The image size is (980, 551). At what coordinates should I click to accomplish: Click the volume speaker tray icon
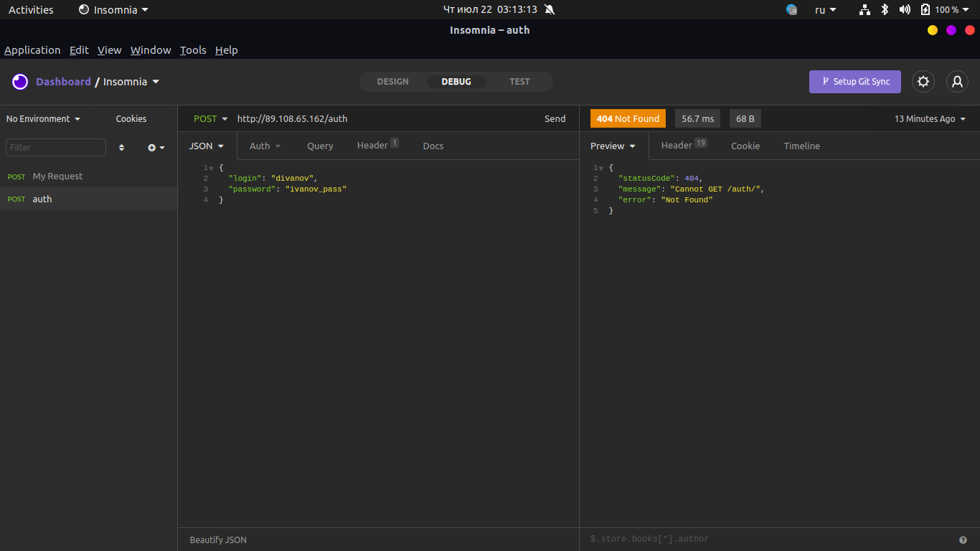pyautogui.click(x=905, y=9)
